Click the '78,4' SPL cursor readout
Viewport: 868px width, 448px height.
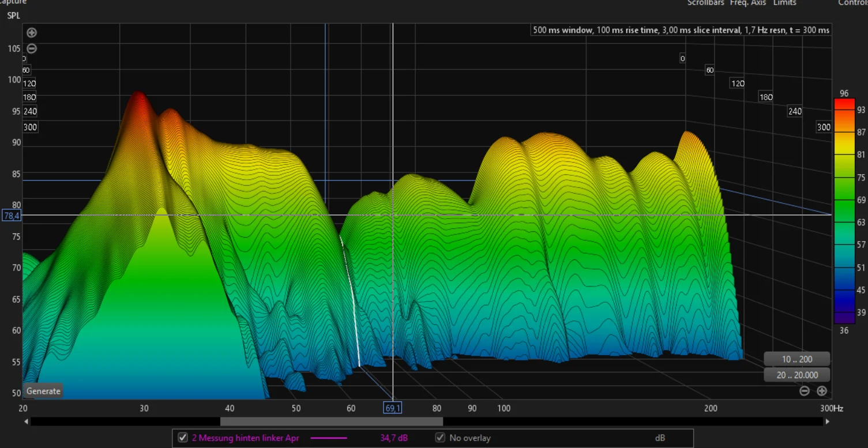(x=12, y=216)
